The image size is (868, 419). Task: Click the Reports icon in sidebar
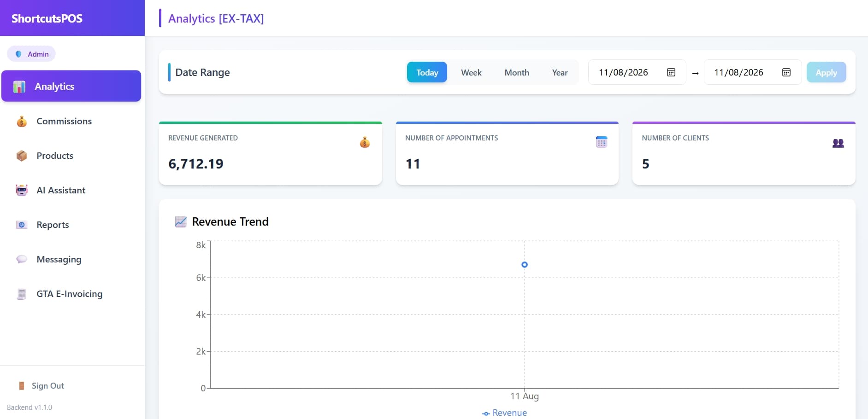tap(22, 225)
